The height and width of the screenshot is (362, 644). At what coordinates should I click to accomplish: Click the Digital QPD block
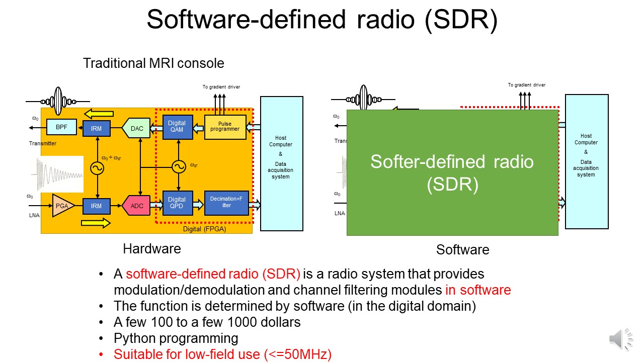click(x=177, y=203)
